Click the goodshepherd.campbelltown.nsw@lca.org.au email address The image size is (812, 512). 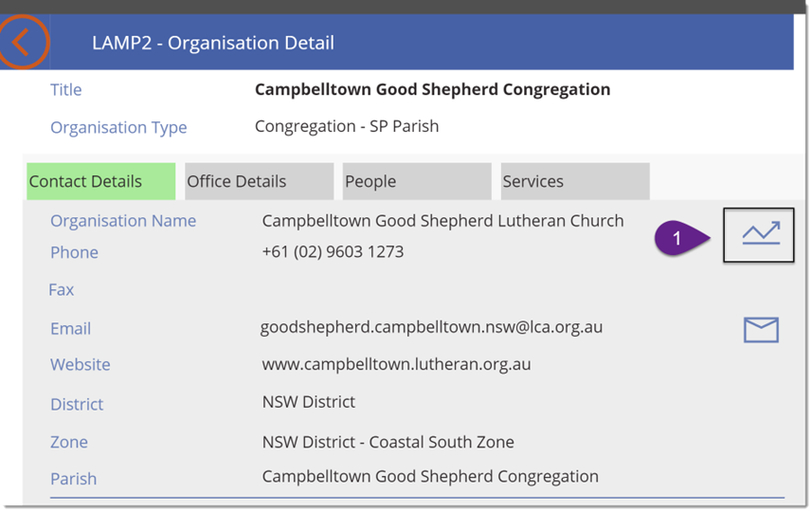click(431, 327)
